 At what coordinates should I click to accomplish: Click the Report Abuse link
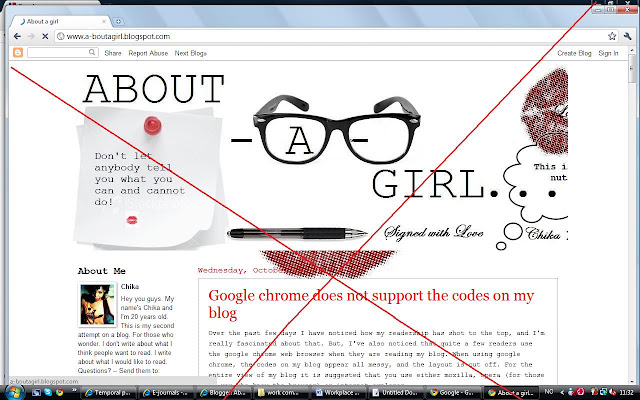(148, 53)
